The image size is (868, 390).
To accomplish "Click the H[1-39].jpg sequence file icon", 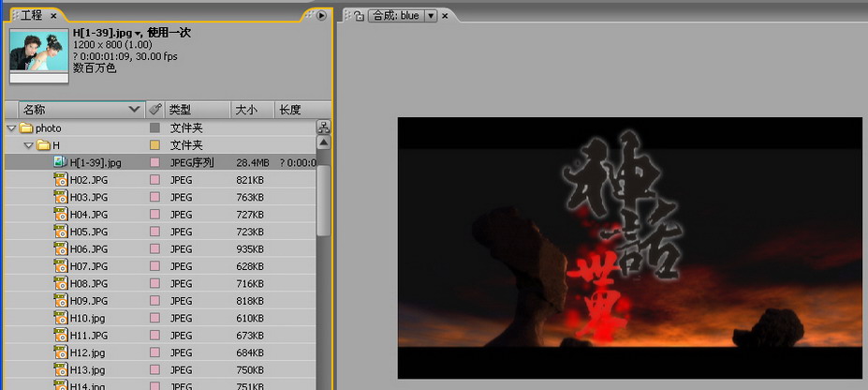I will [x=60, y=162].
